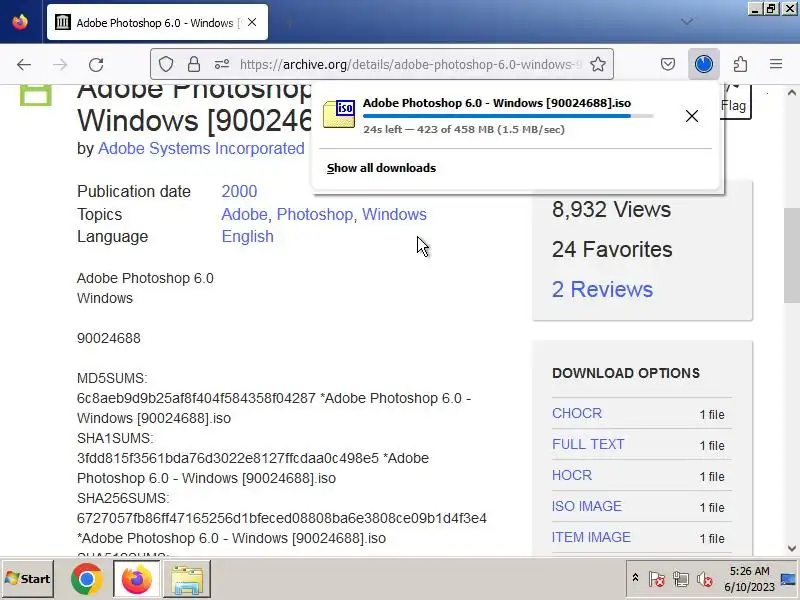Click the 24 Favorites text
This screenshot has height=600, width=800.
coord(612,249)
